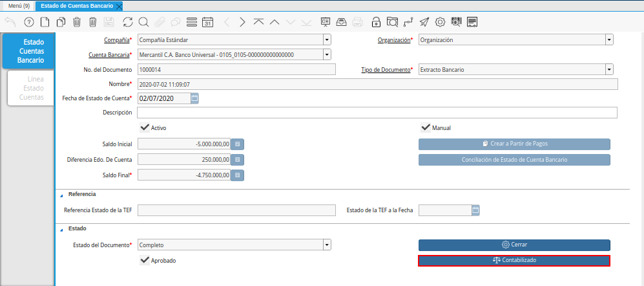Screen dimensions: 644x286
Task: Expand the Tipo de Documento dropdown
Action: click(x=608, y=69)
